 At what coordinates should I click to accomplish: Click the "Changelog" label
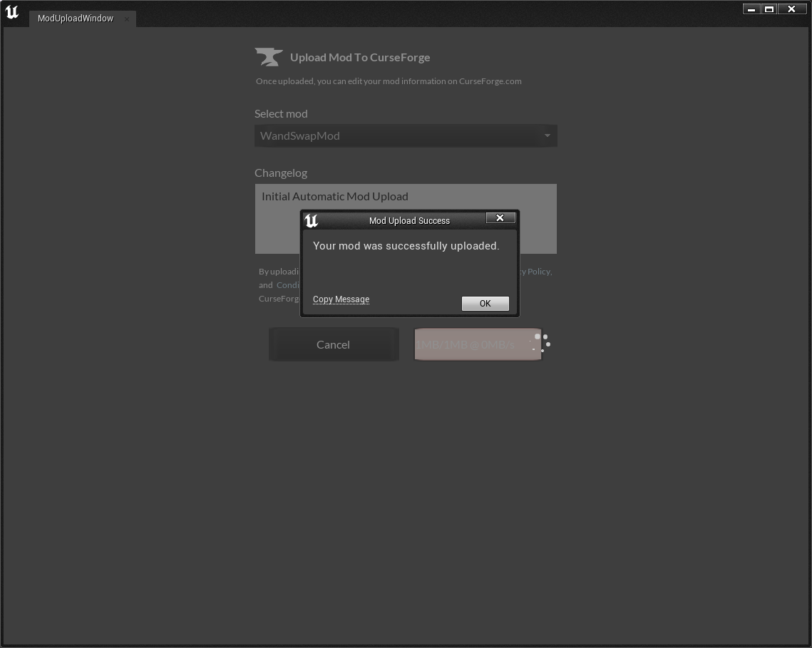click(281, 173)
